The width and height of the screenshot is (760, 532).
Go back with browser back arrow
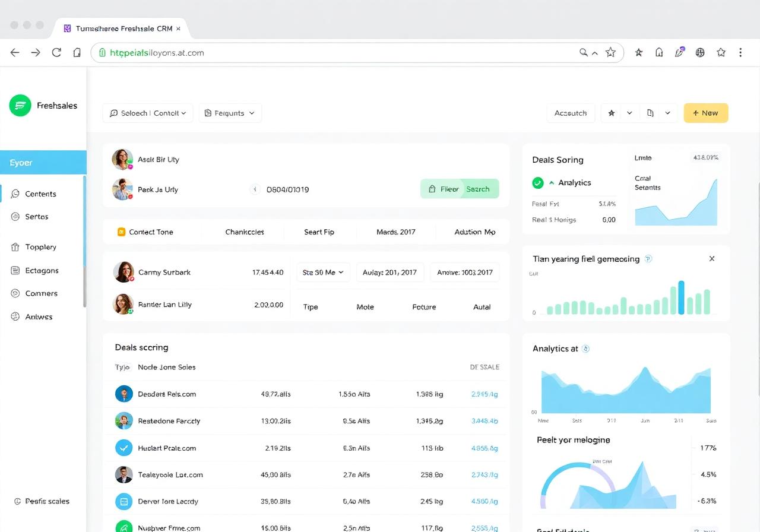[15, 52]
